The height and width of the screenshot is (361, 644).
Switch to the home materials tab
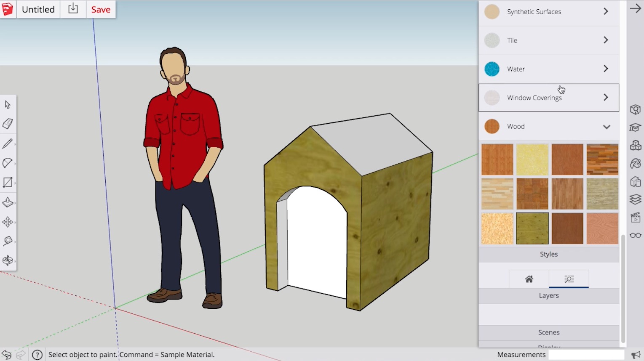[x=529, y=279]
